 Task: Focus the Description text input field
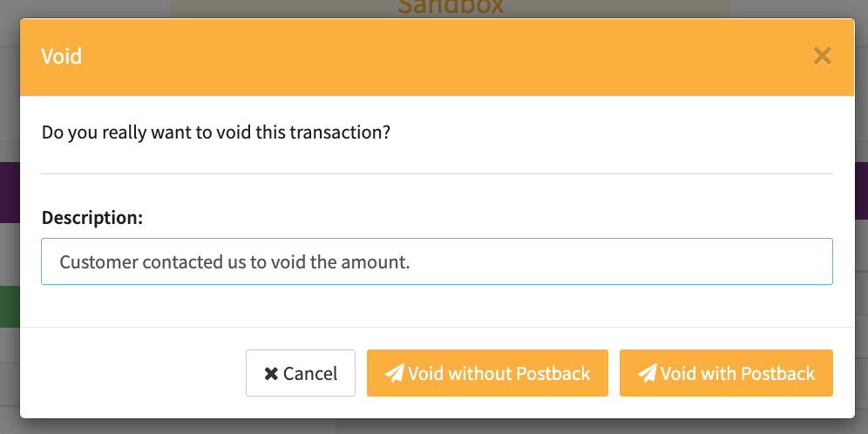pos(610,261)
